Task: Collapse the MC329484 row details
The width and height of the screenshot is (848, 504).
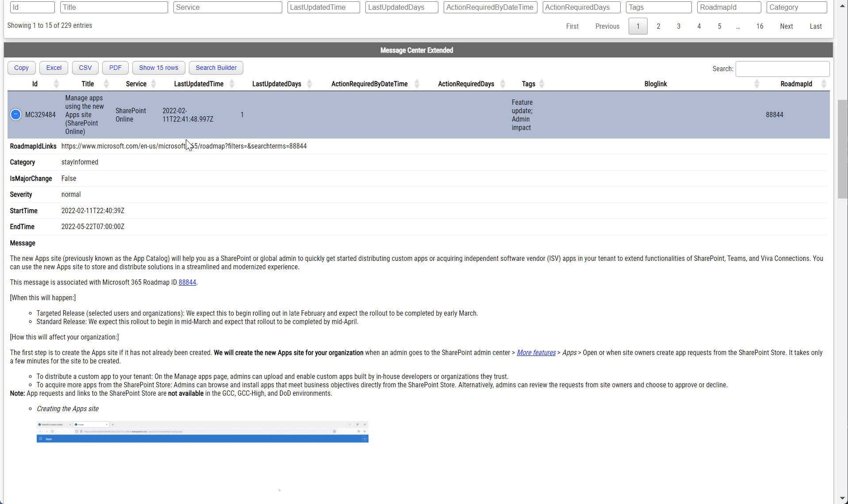Action: [x=15, y=115]
